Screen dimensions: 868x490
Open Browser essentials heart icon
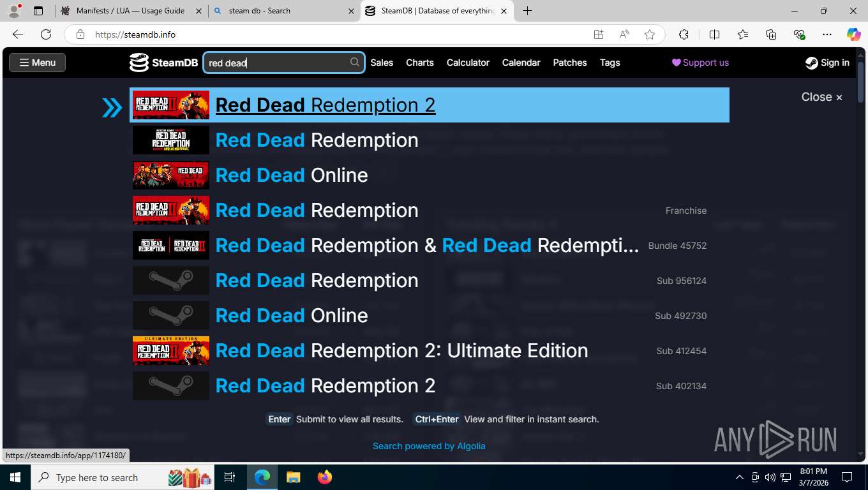coord(799,34)
